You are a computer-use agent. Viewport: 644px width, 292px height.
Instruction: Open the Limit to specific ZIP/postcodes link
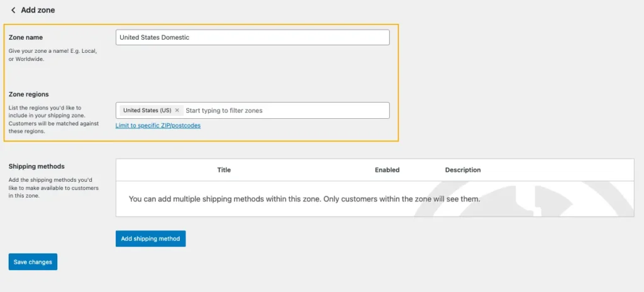click(x=158, y=125)
